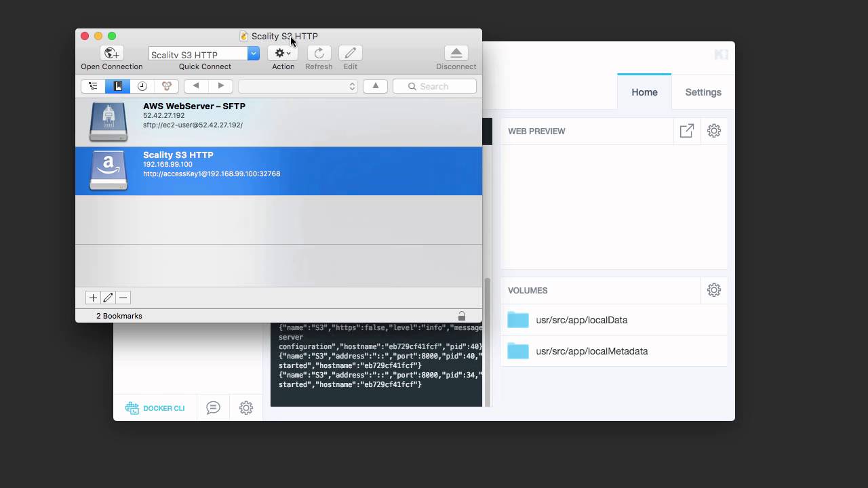Switch to the Settings tab in Kitematic
This screenshot has width=868, height=488.
click(703, 92)
